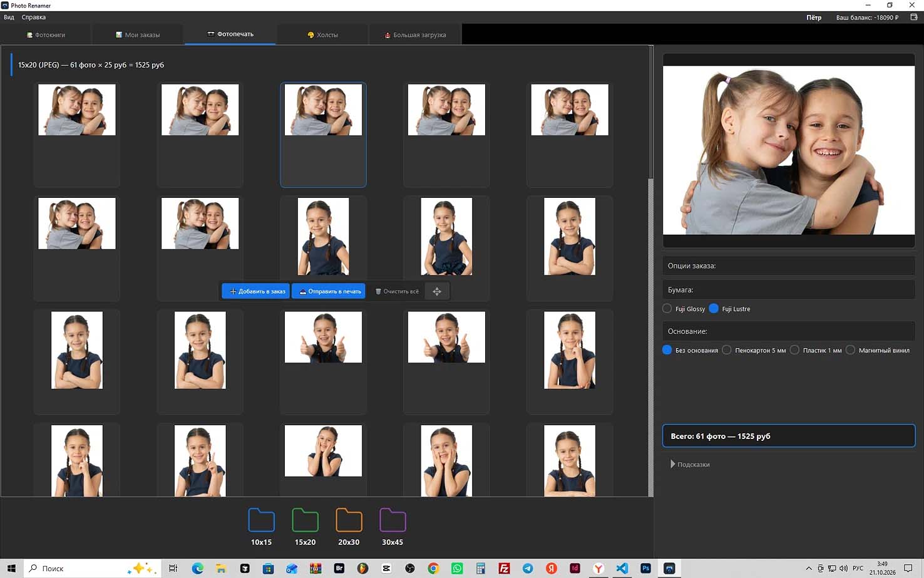Click the selected blue-outlined photo thumbnail
This screenshot has width=924, height=578.
point(323,135)
